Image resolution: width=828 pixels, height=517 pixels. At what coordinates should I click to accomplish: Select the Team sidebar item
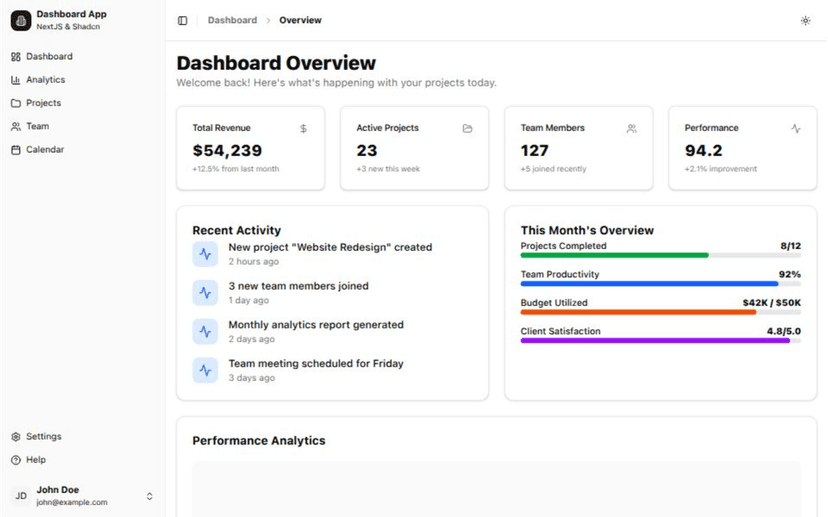click(37, 126)
